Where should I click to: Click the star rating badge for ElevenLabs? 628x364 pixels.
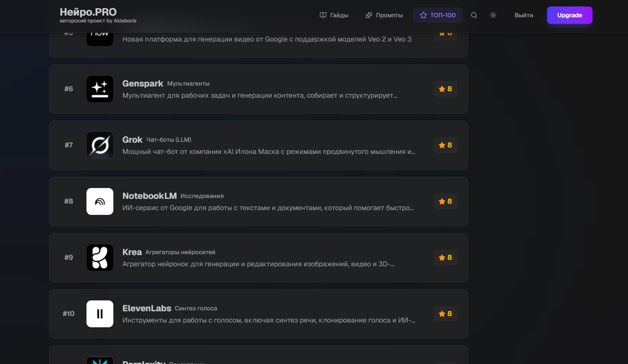(445, 314)
